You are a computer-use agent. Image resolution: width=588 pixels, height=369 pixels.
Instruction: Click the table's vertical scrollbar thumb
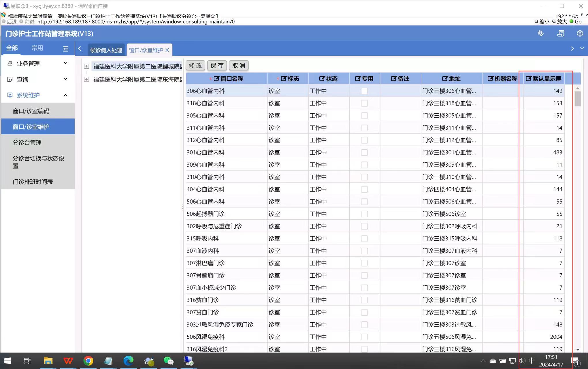coord(577,99)
